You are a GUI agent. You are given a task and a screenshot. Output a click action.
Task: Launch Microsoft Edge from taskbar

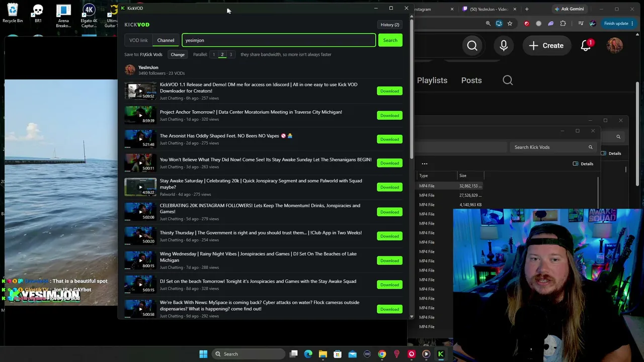point(308,354)
